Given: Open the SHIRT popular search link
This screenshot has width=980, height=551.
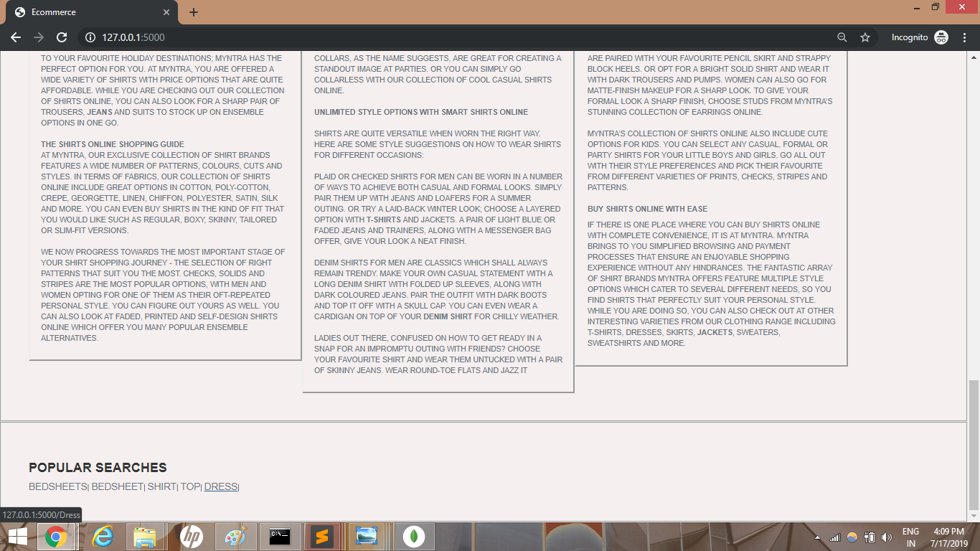Looking at the screenshot, I should click(161, 486).
